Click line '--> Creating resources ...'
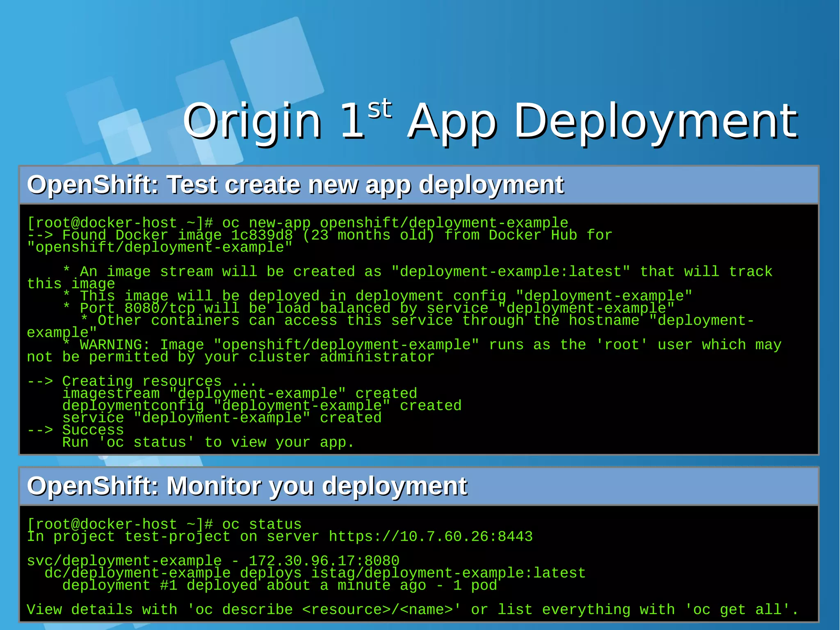Image resolution: width=840 pixels, height=630 pixels. point(142,381)
